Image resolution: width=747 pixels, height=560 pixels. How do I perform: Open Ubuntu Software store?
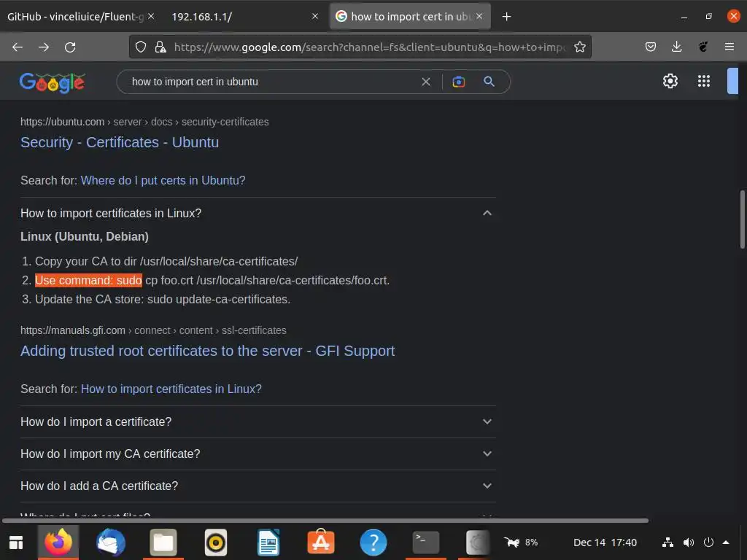pos(321,542)
